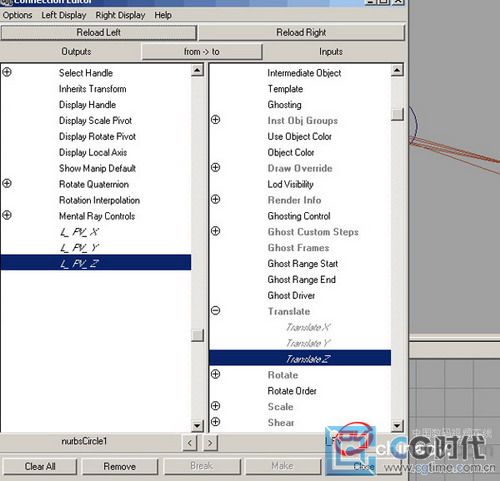Image resolution: width=500 pixels, height=481 pixels.
Task: Click the Reload Right button
Action: [301, 33]
